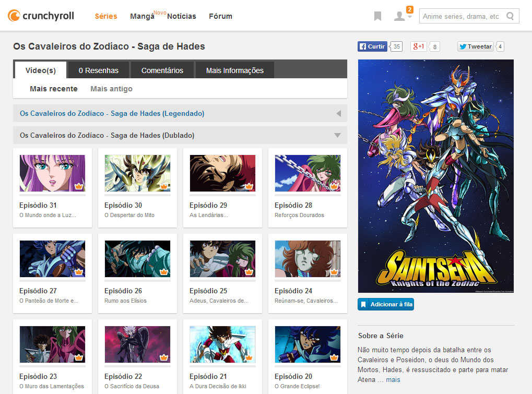
Task: Open the Episódio 30 thumbnail
Action: pos(138,173)
